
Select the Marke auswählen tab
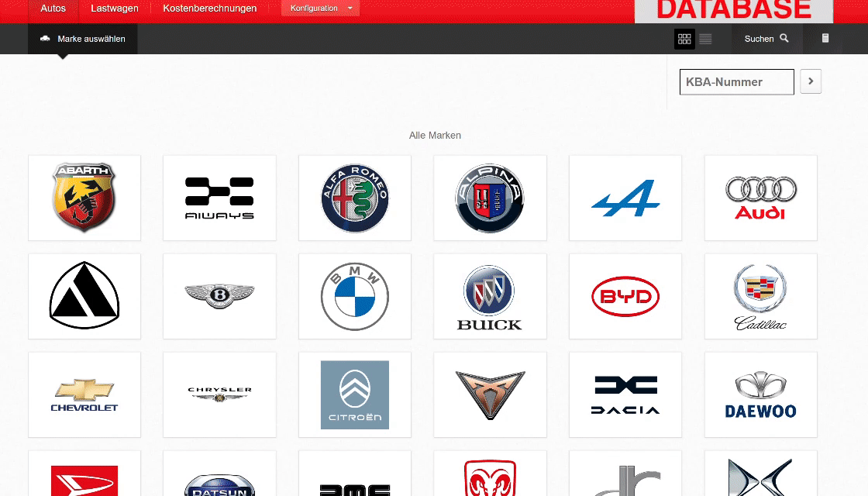click(x=82, y=39)
